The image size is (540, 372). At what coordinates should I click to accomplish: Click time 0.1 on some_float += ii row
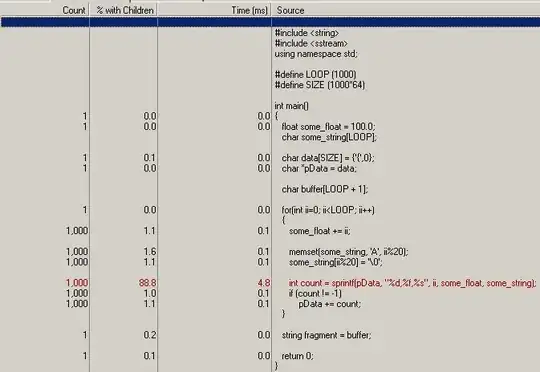[x=264, y=231]
